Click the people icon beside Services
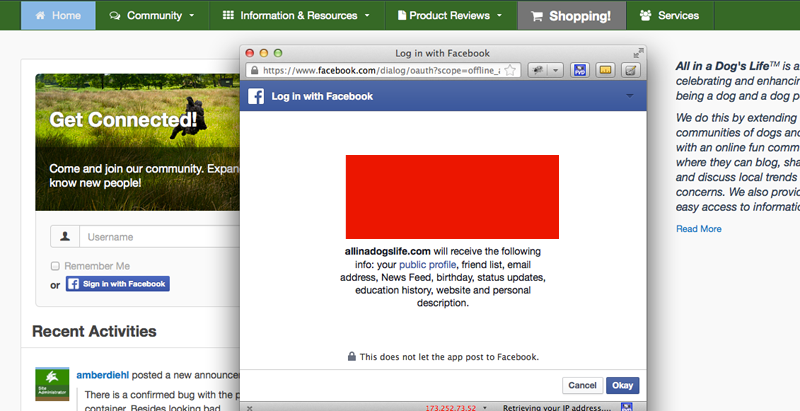This screenshot has width=800, height=411. click(645, 15)
